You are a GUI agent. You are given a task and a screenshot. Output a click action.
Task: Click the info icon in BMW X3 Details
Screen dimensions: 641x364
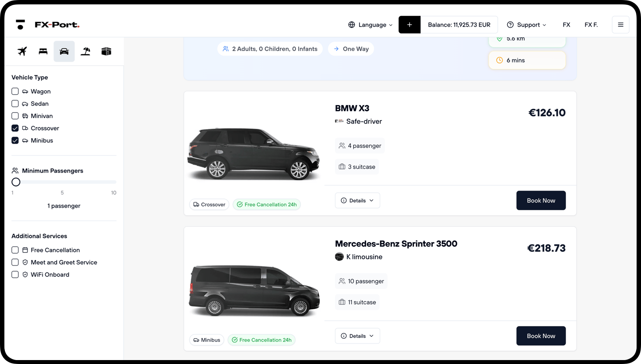coord(344,201)
